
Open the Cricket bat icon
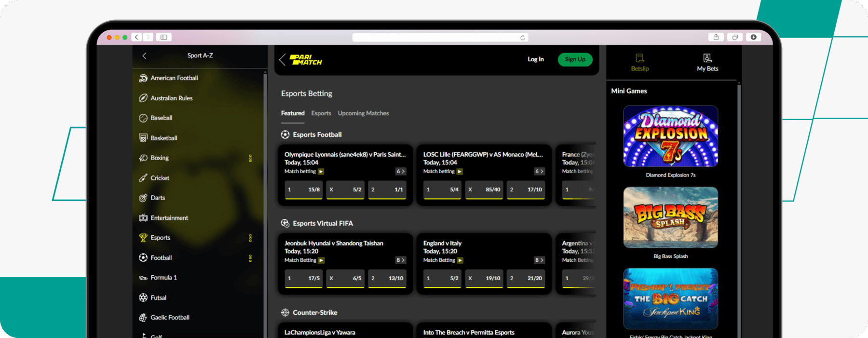143,178
